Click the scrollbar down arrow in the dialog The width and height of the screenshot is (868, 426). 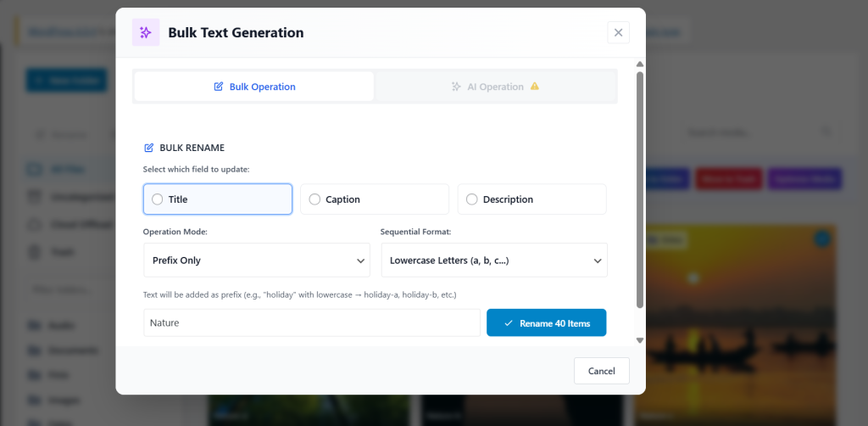click(640, 340)
